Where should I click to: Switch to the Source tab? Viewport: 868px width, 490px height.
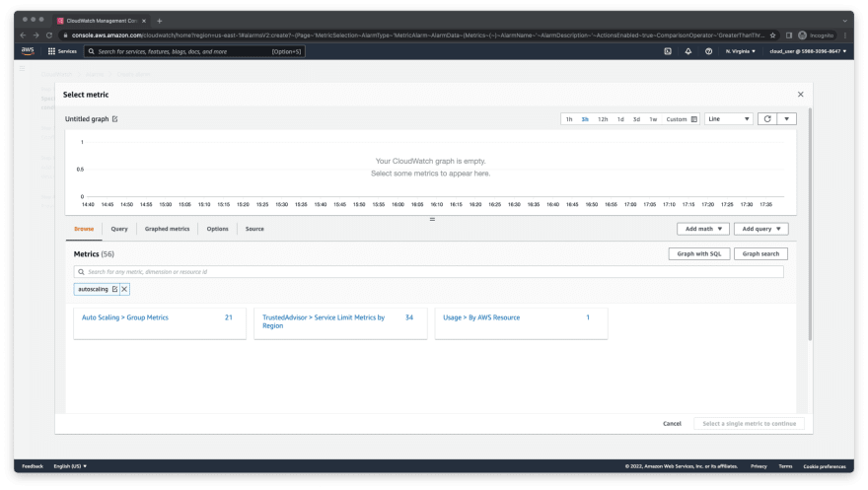click(254, 229)
